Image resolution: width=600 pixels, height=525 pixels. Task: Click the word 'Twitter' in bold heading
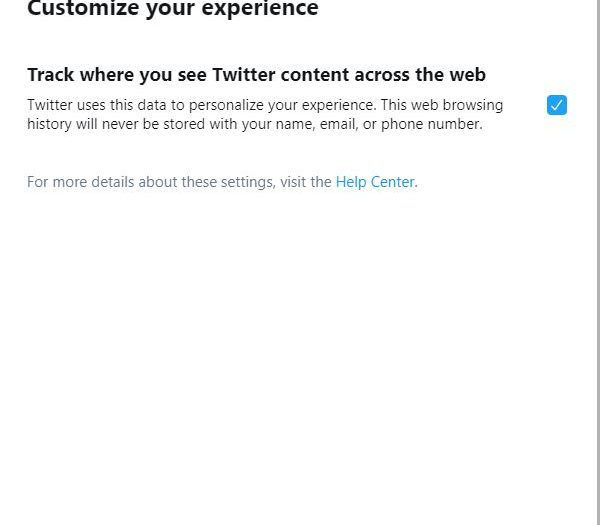click(244, 75)
